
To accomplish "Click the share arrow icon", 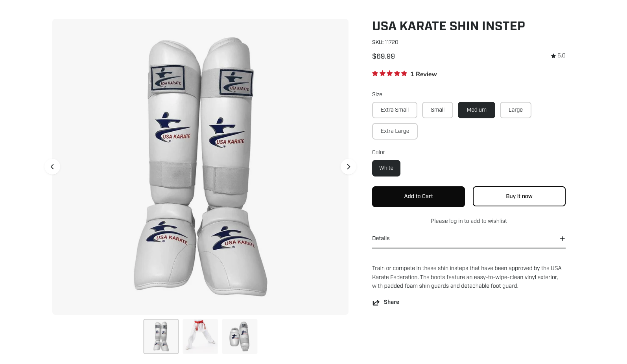I will 376,302.
